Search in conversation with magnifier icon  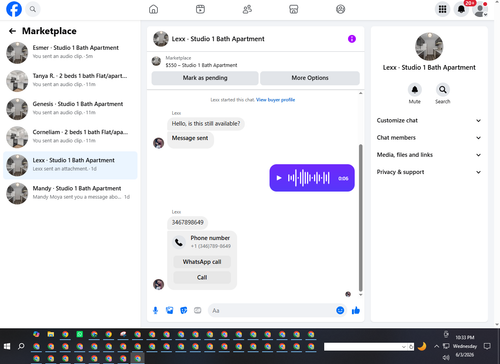[x=443, y=89]
